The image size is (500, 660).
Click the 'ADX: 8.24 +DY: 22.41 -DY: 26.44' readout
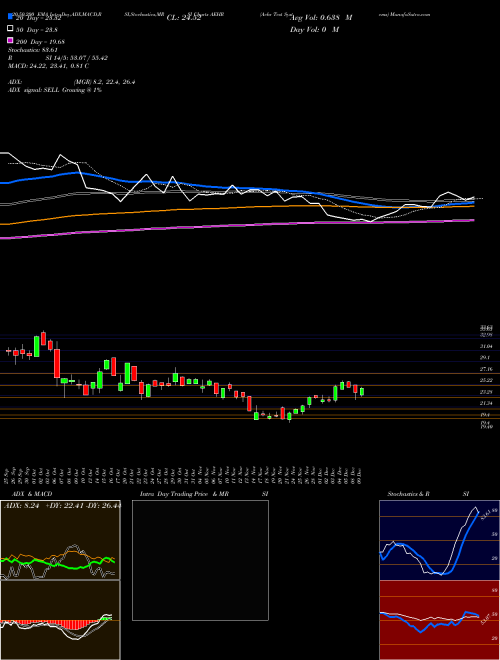tap(62, 506)
